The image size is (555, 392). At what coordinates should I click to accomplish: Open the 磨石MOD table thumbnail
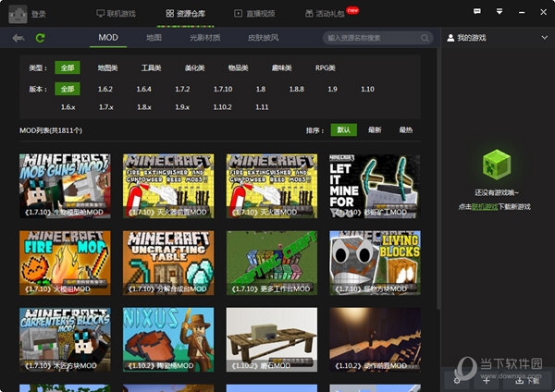(272, 339)
